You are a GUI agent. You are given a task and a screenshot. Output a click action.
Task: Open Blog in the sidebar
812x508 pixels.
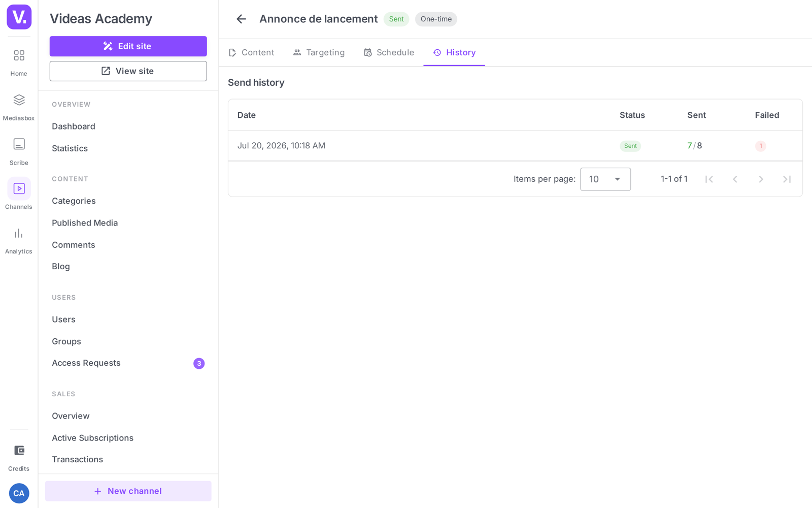tap(61, 267)
